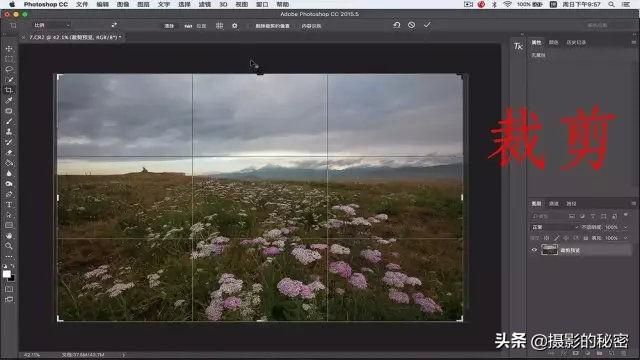Viewport: 640px width, 360px height.
Task: Filter layers for pixel layers
Action: 572,216
